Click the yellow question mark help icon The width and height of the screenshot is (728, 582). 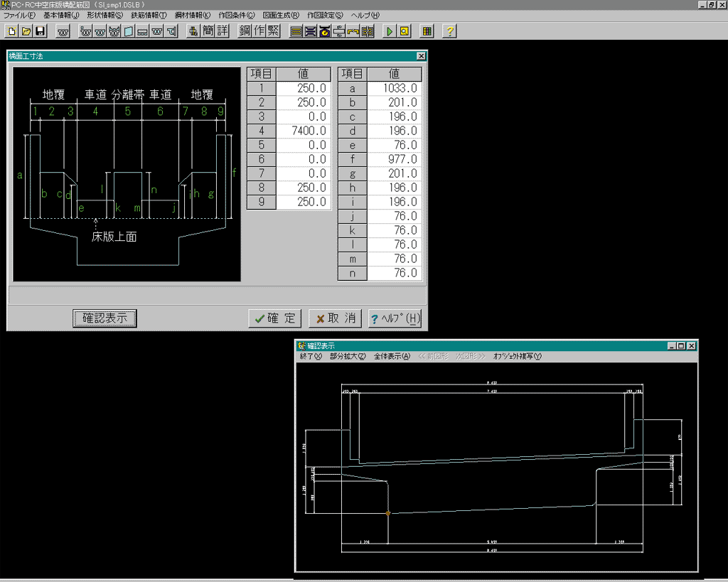pyautogui.click(x=449, y=31)
